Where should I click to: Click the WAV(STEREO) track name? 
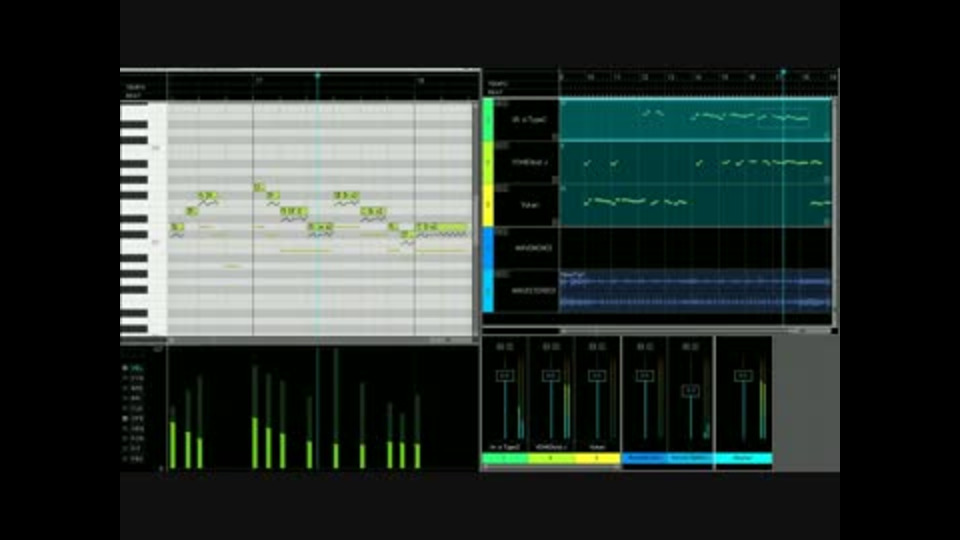coord(533,291)
